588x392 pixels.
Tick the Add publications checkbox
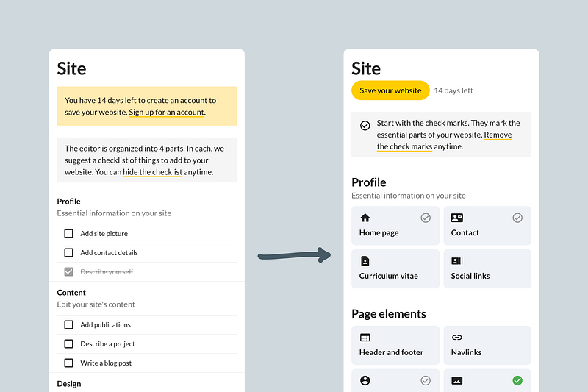[68, 324]
